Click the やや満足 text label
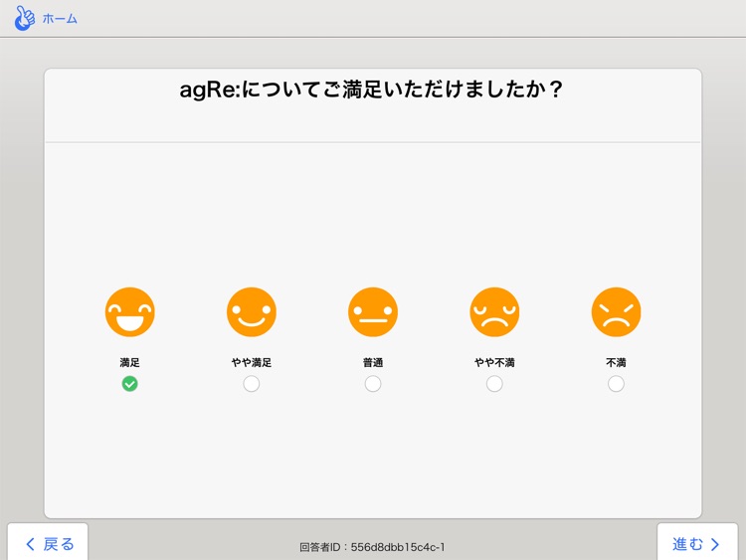Screen dimensions: 746x560 252,363
